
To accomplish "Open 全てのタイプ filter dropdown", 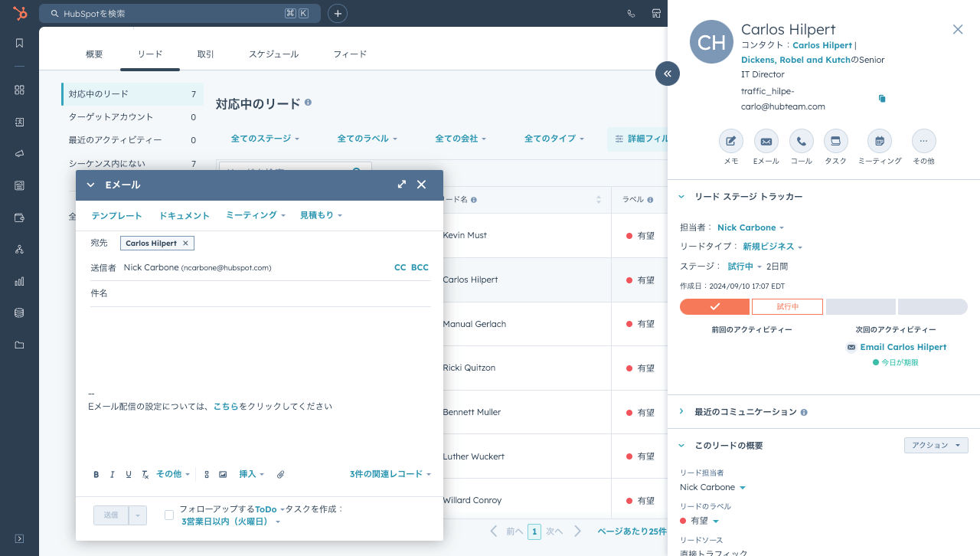I will (554, 139).
